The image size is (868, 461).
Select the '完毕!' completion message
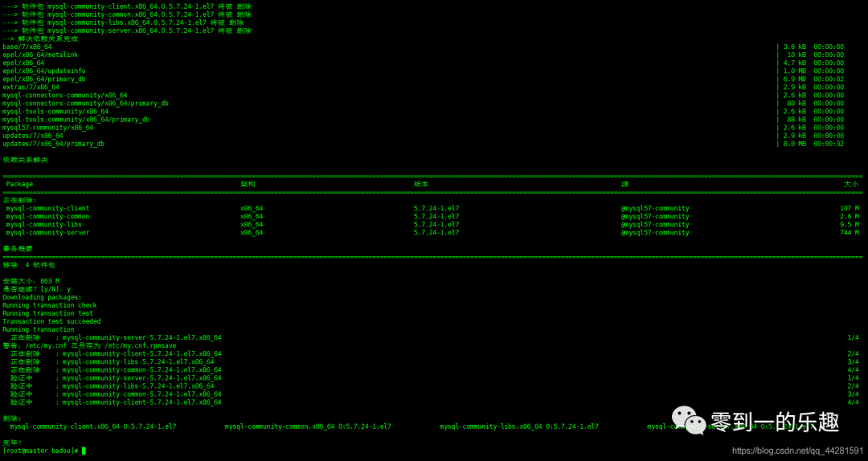[x=12, y=443]
